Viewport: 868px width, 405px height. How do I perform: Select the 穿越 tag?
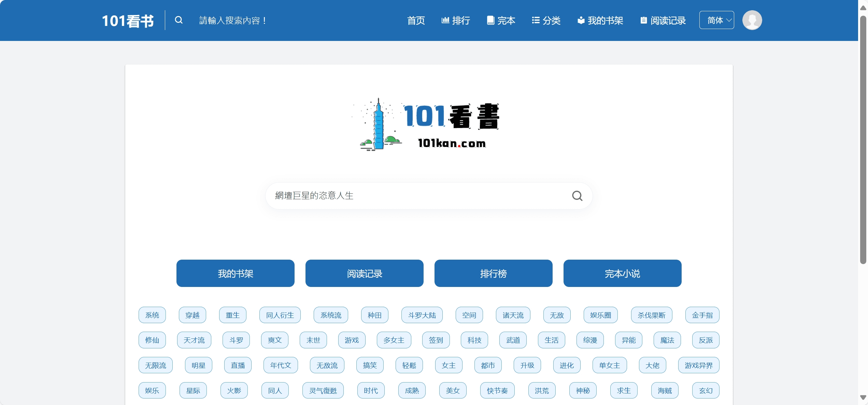click(x=193, y=315)
